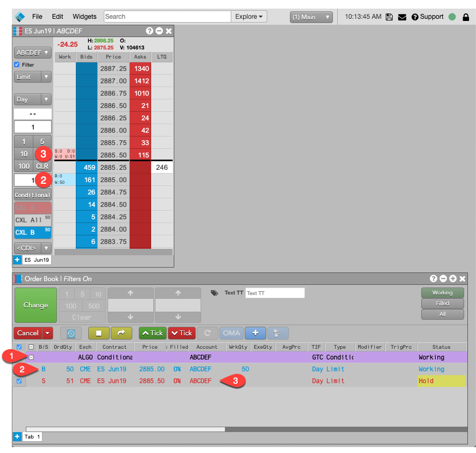The width and height of the screenshot is (476, 453).
Task: Open the Cancel button dropdown arrow
Action: pyautogui.click(x=47, y=333)
